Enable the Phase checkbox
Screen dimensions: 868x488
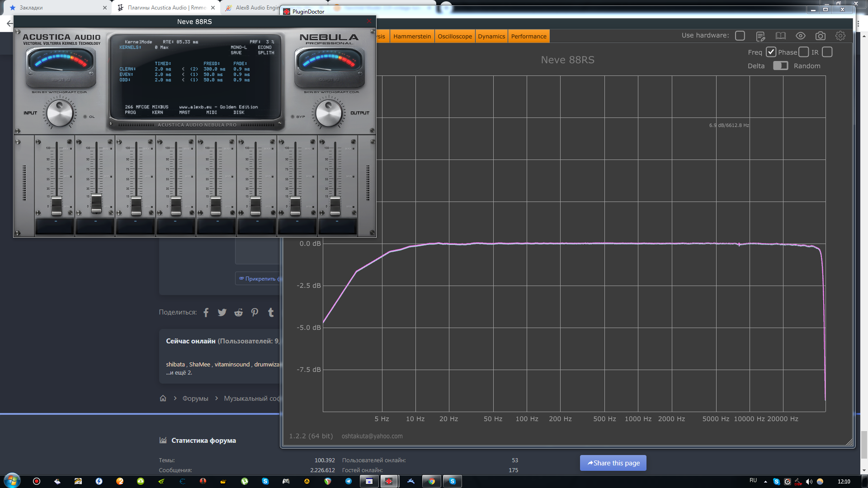pos(803,52)
